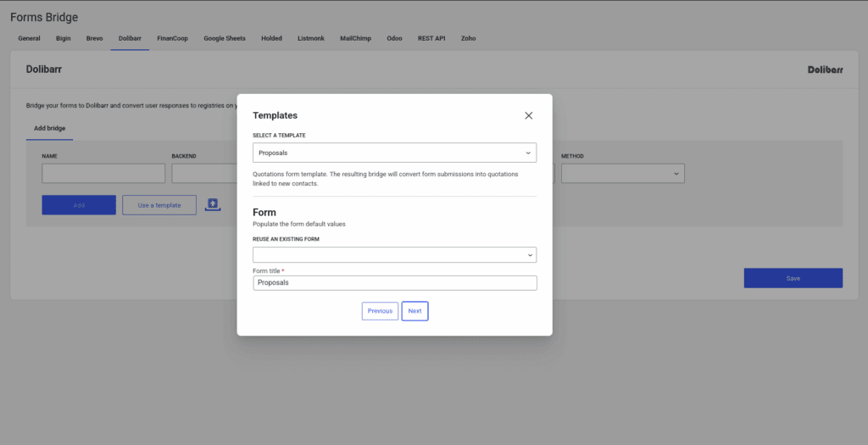Click the Next button in the dialog
The width and height of the screenshot is (868, 445).
coord(415,311)
